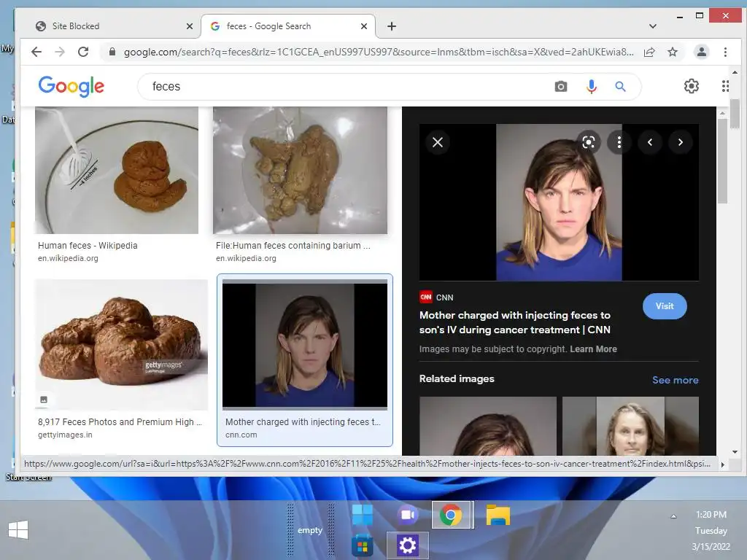This screenshot has width=747, height=560.
Task: Click the browser forward arrow
Action: point(60,52)
